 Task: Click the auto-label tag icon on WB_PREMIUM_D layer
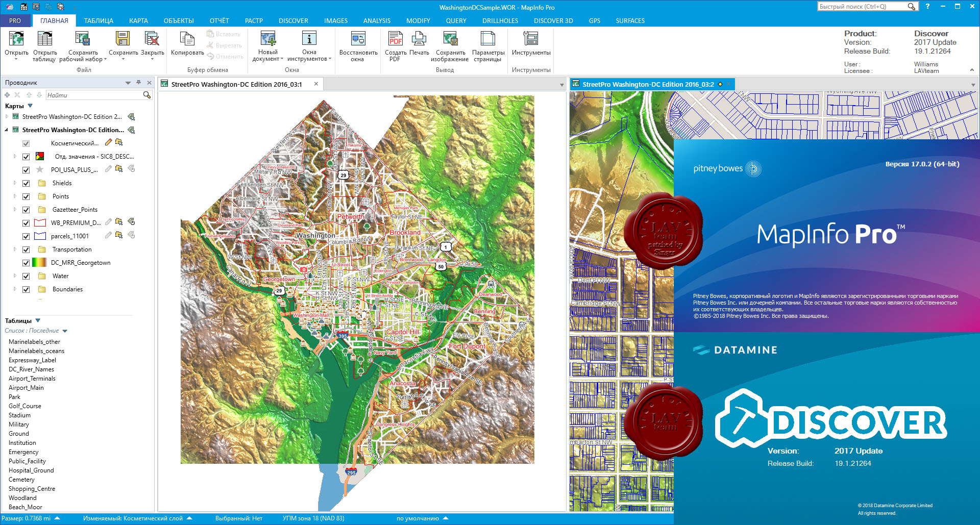[131, 222]
